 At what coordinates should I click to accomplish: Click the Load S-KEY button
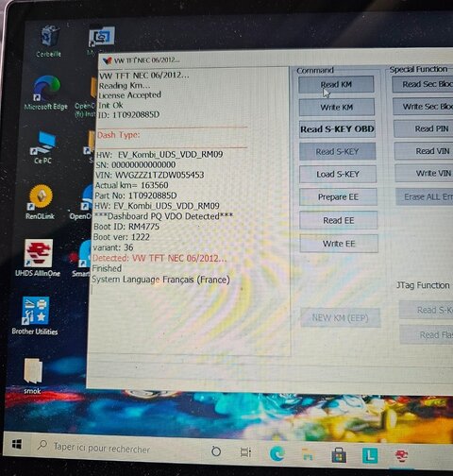pos(338,174)
